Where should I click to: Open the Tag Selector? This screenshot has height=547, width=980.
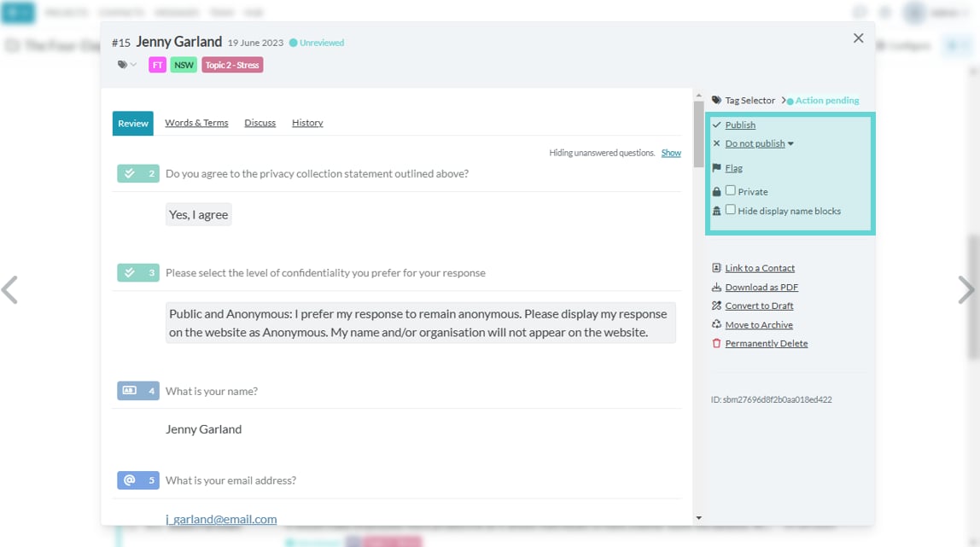coord(750,101)
